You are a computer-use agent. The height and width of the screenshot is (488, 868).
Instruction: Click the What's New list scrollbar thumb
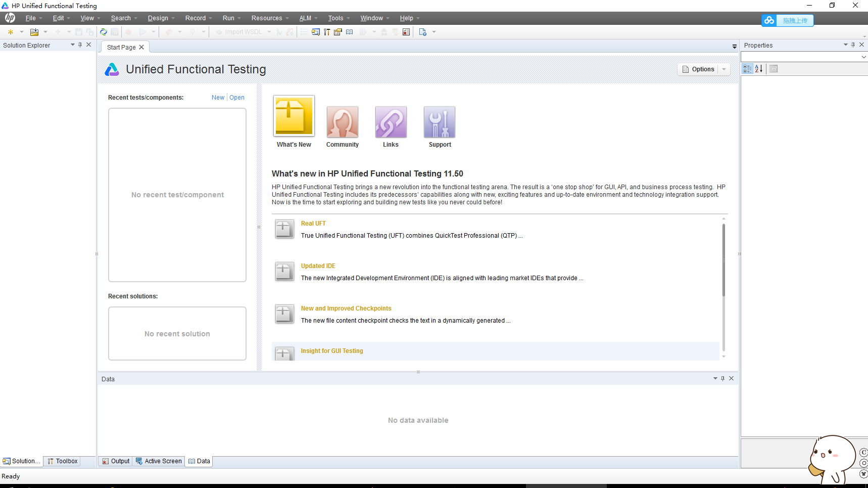(x=724, y=260)
